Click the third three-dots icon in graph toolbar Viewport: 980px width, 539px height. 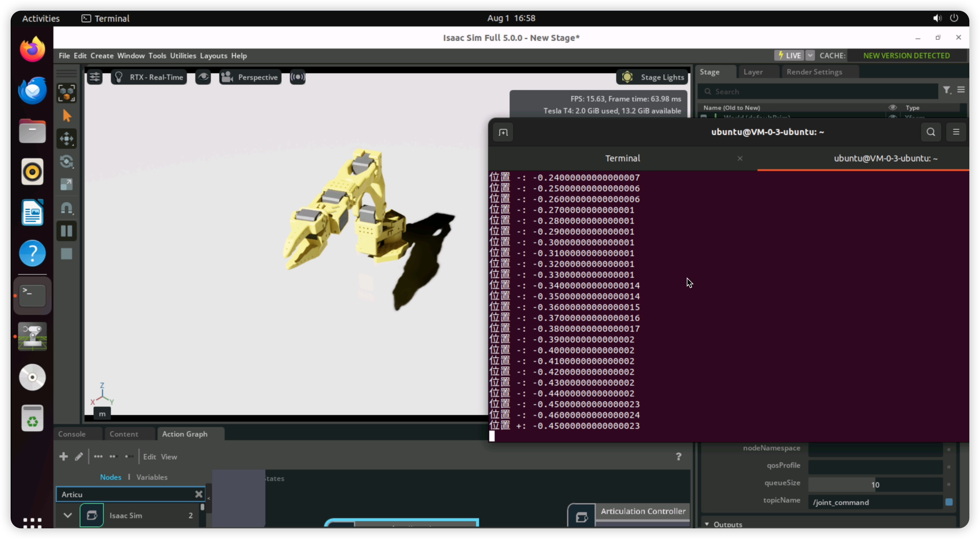(x=129, y=456)
